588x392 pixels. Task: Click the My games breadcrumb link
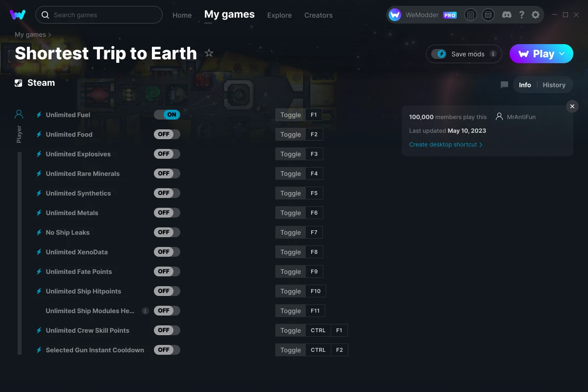click(30, 35)
